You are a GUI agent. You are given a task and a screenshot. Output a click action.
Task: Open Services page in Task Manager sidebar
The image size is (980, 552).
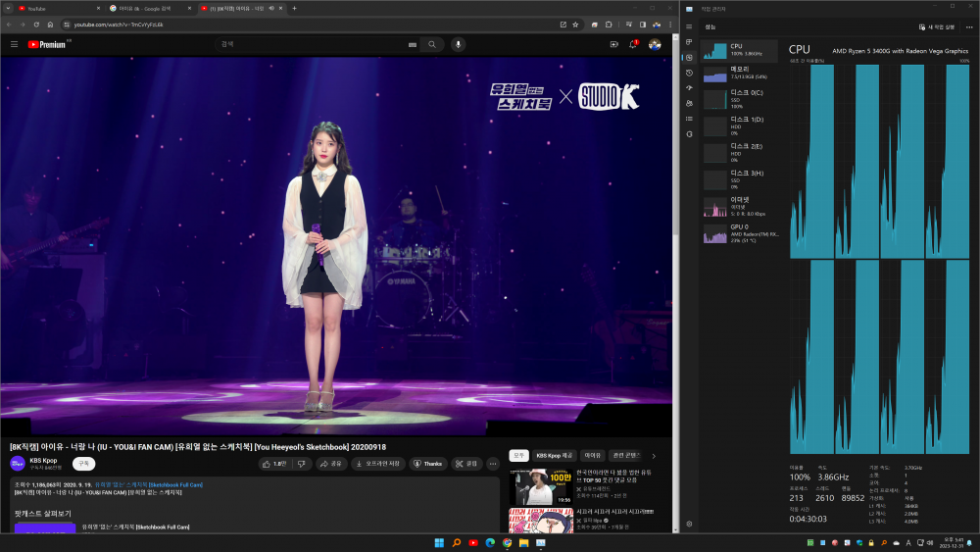click(689, 133)
